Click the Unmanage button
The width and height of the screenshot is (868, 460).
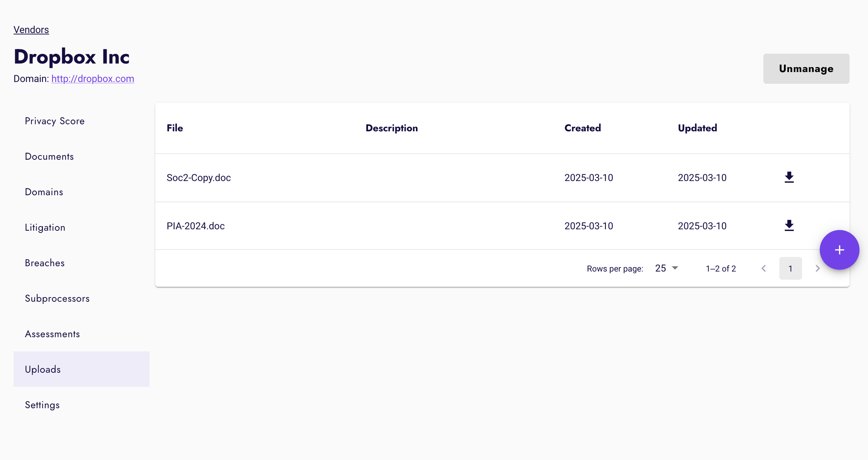coord(806,69)
